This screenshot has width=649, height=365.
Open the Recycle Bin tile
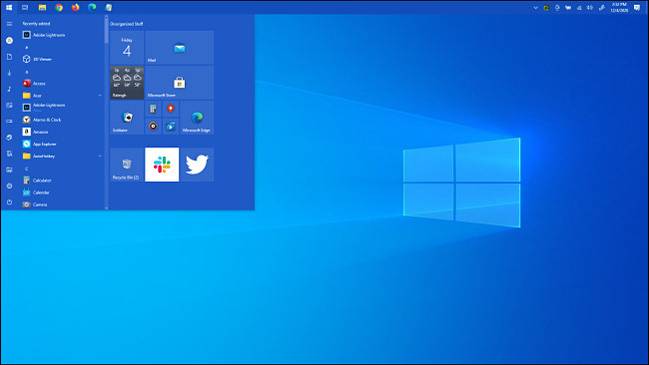(127, 165)
